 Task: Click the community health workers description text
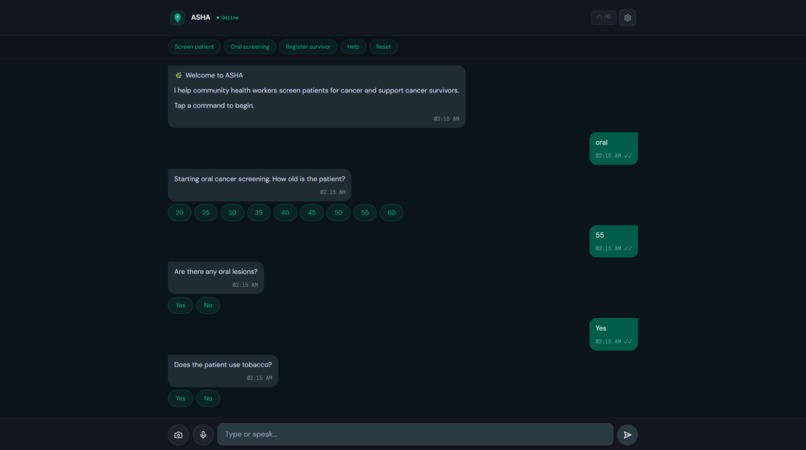316,91
